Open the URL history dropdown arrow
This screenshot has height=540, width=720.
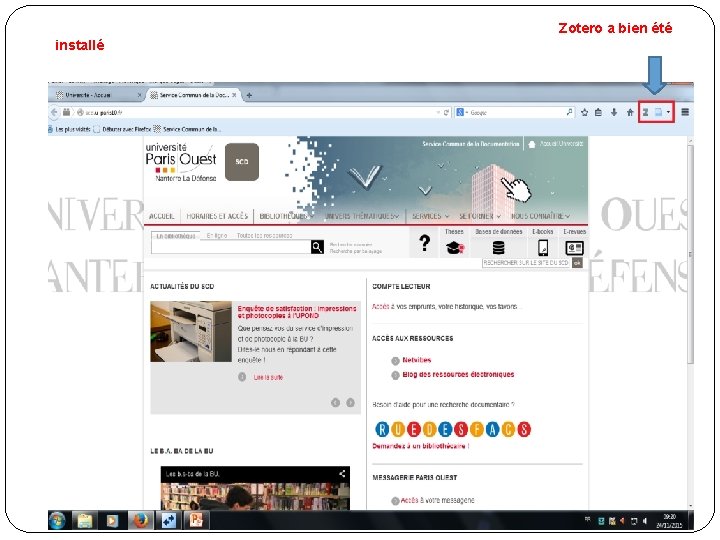click(438, 112)
